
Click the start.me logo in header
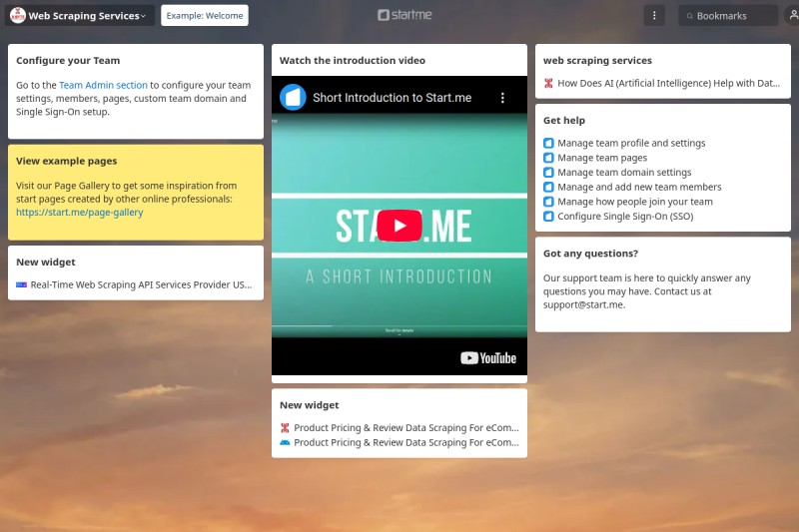tap(404, 15)
